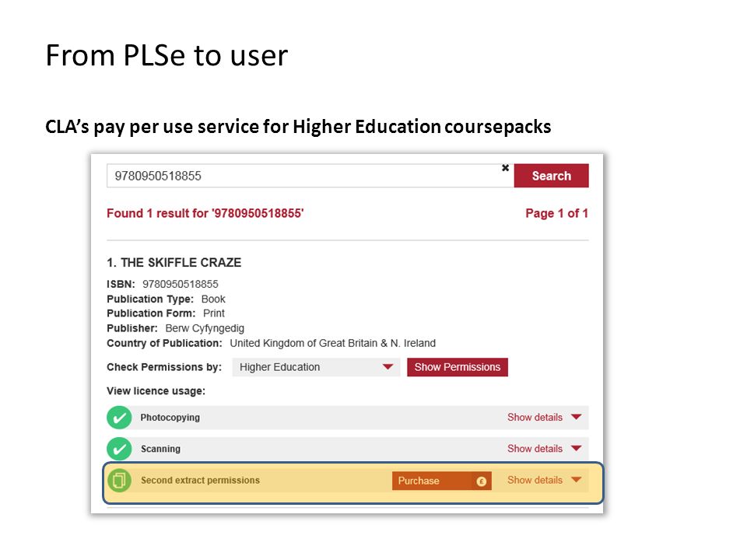
Task: Click the Second extract permissions copy icon
Action: pos(119,480)
